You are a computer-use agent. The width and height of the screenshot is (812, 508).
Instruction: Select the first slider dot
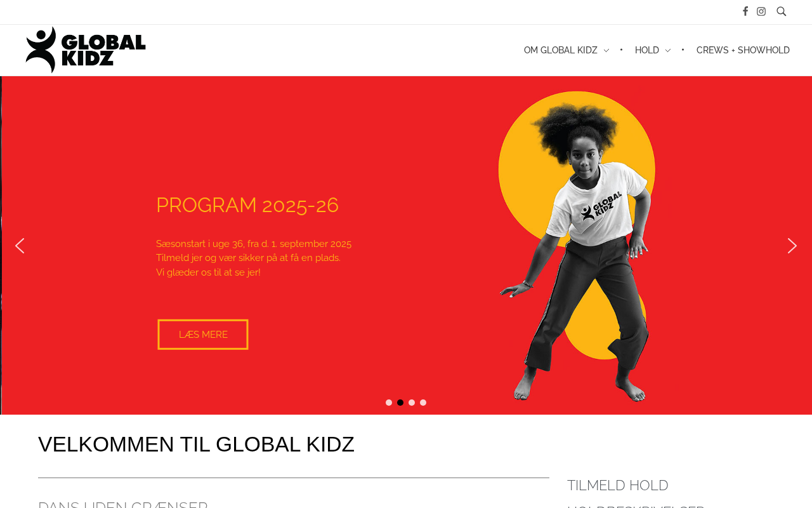(x=389, y=403)
